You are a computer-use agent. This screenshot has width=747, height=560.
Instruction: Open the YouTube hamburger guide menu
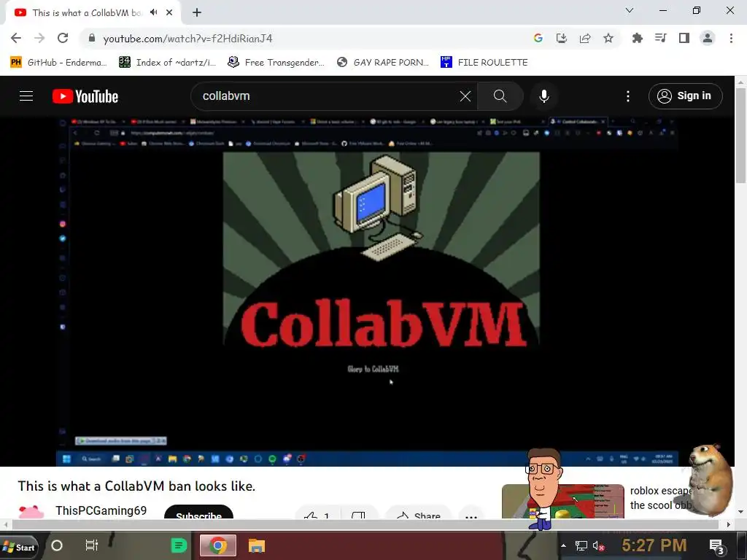(26, 96)
